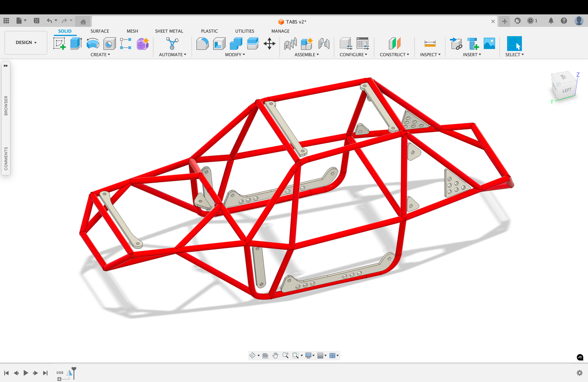This screenshot has width=588, height=382.
Task: Switch to the SHEET METAL tab
Action: point(169,31)
